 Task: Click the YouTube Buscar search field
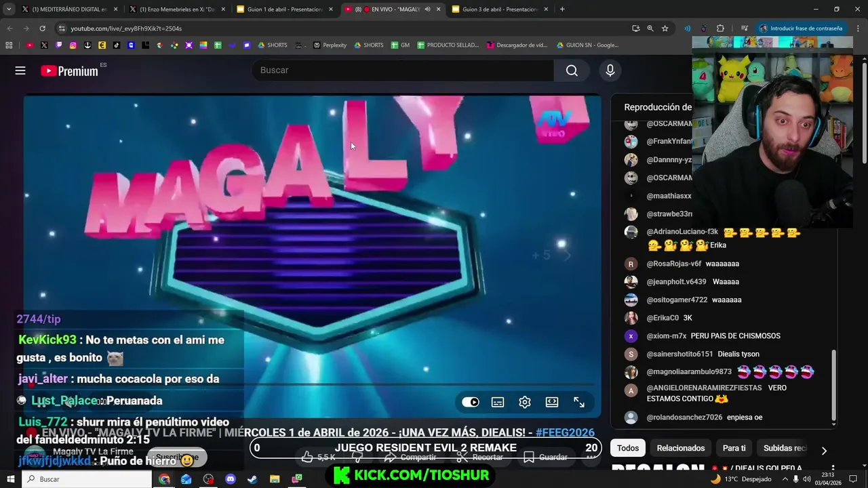[x=403, y=70]
